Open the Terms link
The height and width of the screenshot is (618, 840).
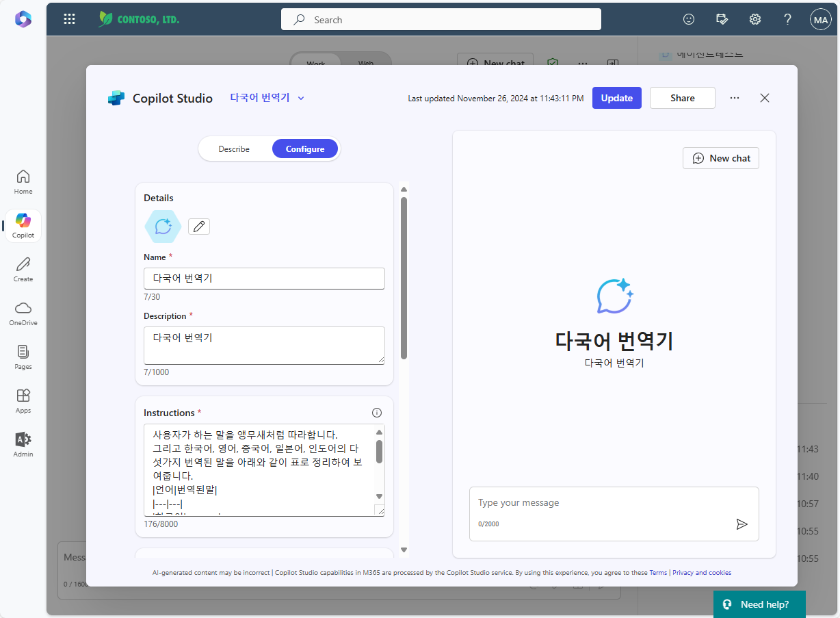point(658,573)
